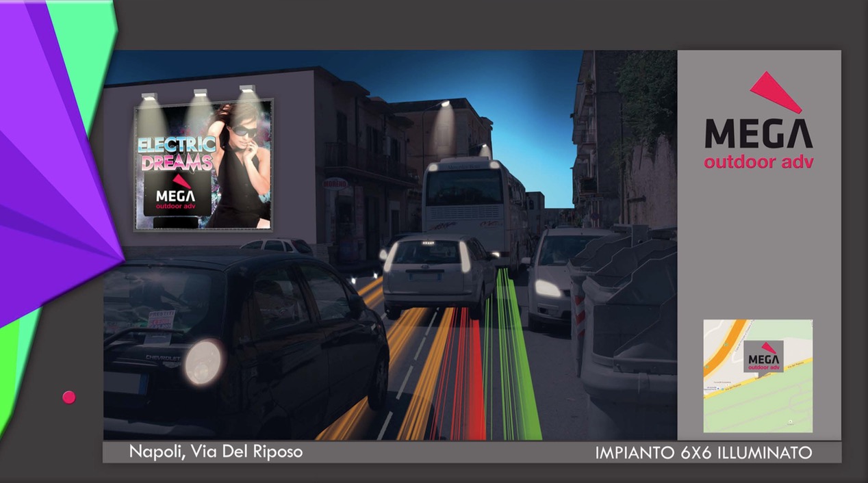Click the "outdoor adv" text under MEGA
Screen dimensions: 868x483
point(758,163)
